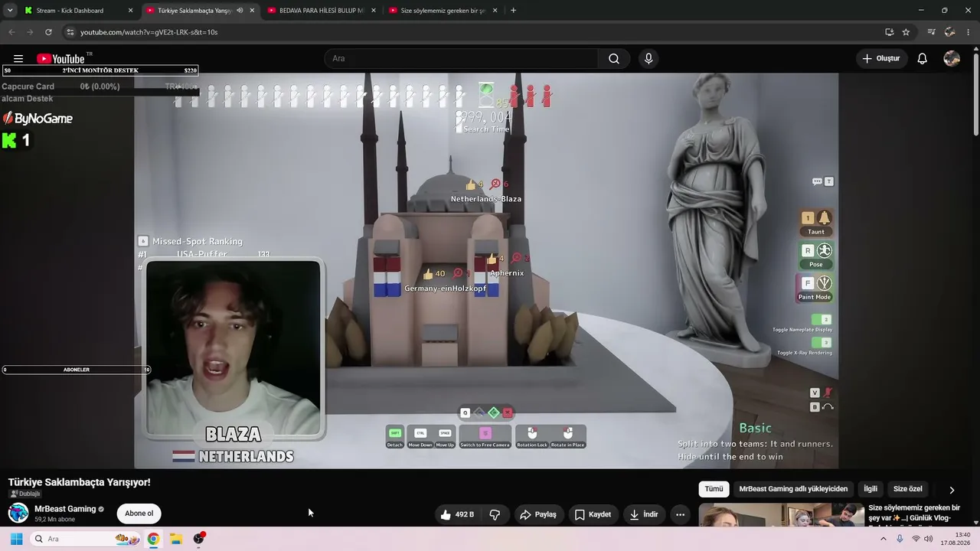Switch to the BEDAVA PARA HİLESİ tab
980x551 pixels.
click(x=321, y=11)
